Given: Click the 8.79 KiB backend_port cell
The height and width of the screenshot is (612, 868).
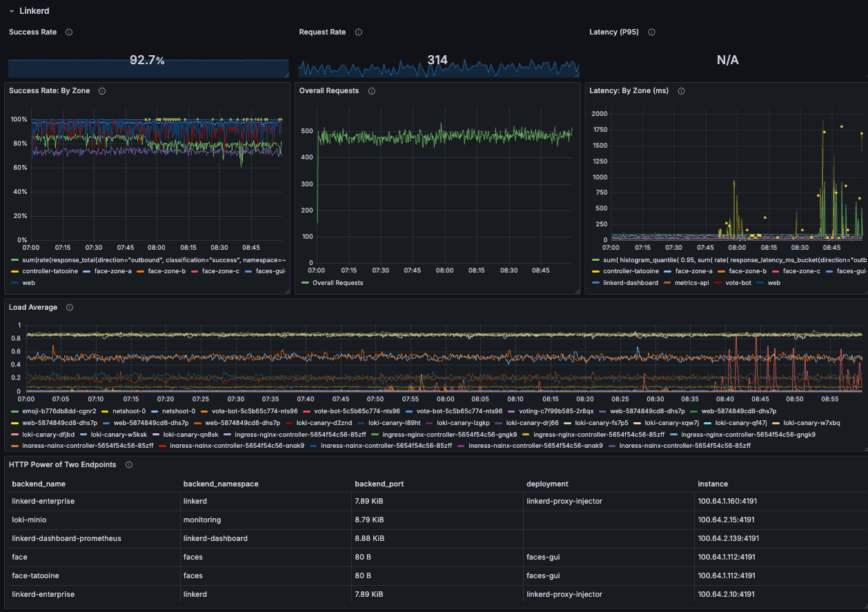Looking at the screenshot, I should pos(437,520).
